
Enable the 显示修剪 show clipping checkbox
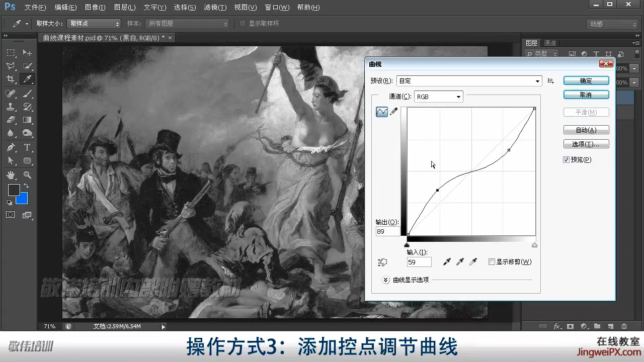point(492,262)
